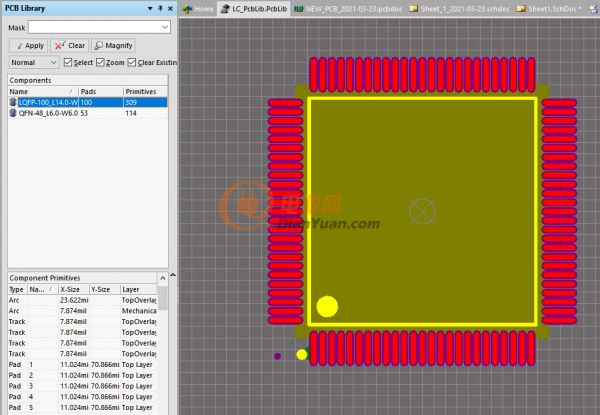Sort primitives by X-Size column
Viewport: 600px width, 415px height.
coord(74,290)
